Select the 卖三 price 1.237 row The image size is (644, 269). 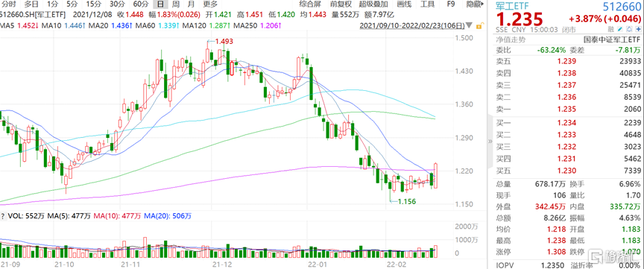tap(568, 86)
